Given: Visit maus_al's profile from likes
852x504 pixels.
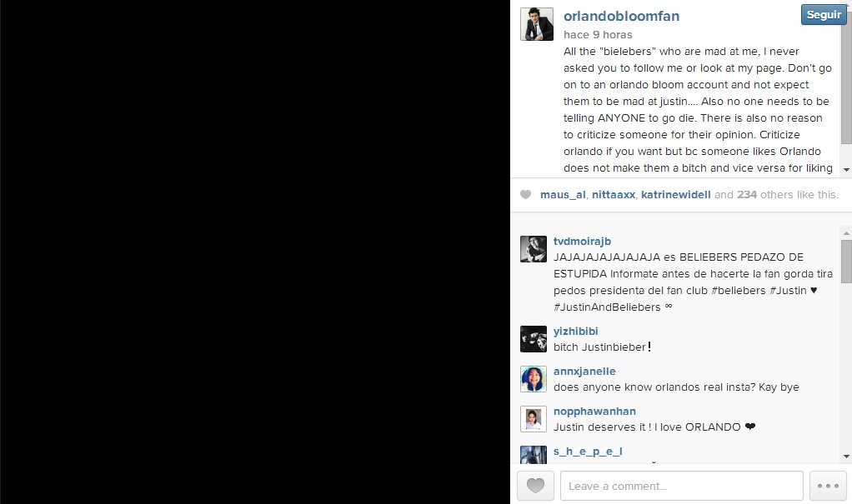Looking at the screenshot, I should [x=563, y=194].
